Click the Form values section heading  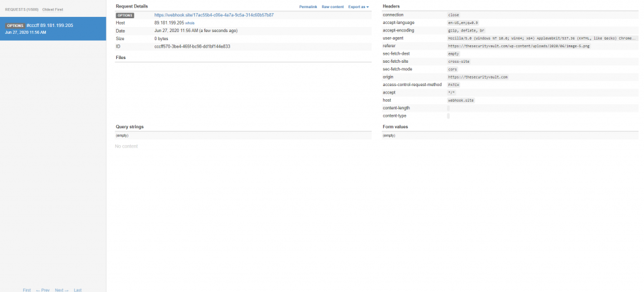395,127
